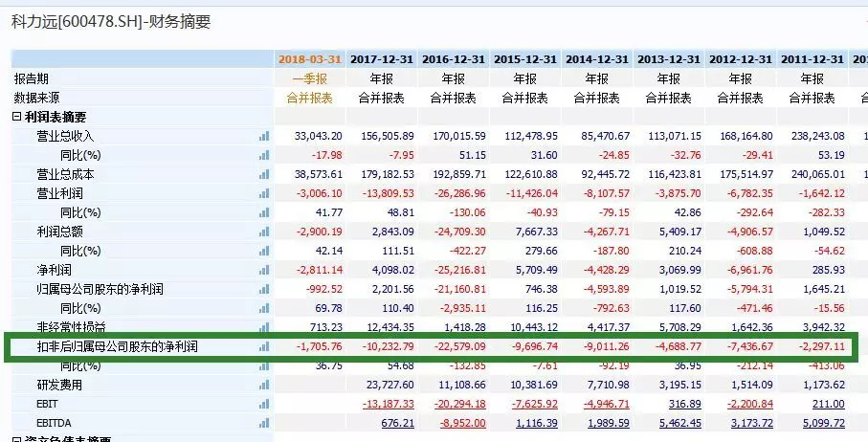Open chart icon for 非经常性损益 row

pyautogui.click(x=264, y=327)
